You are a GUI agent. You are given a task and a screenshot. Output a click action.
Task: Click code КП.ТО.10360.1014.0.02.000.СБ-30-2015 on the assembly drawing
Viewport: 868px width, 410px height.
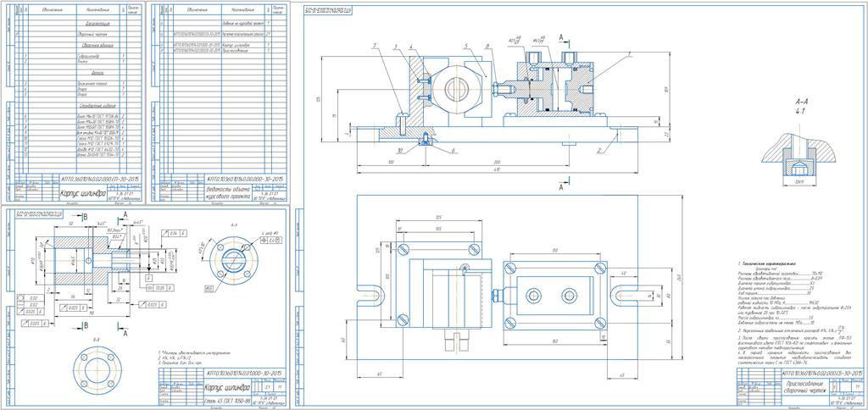[x=821, y=374]
